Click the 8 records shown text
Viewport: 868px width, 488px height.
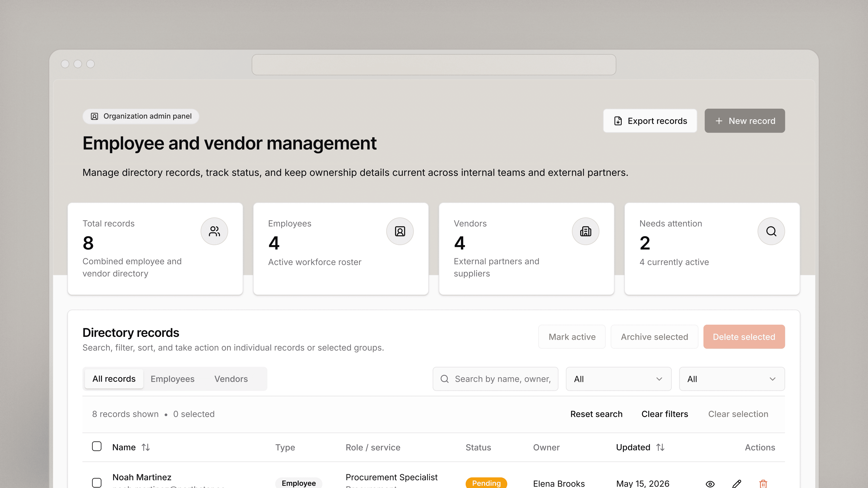pyautogui.click(x=125, y=414)
